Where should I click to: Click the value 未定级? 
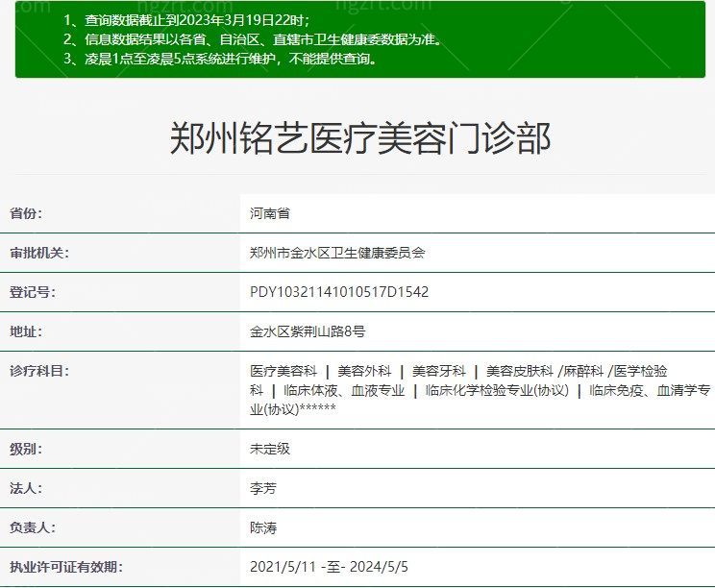click(269, 449)
